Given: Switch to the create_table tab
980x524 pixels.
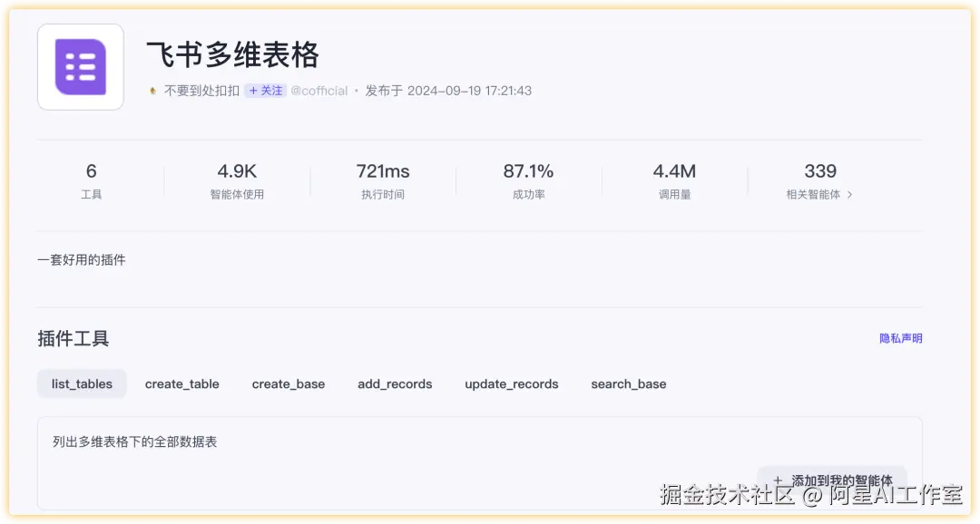Looking at the screenshot, I should [x=181, y=384].
